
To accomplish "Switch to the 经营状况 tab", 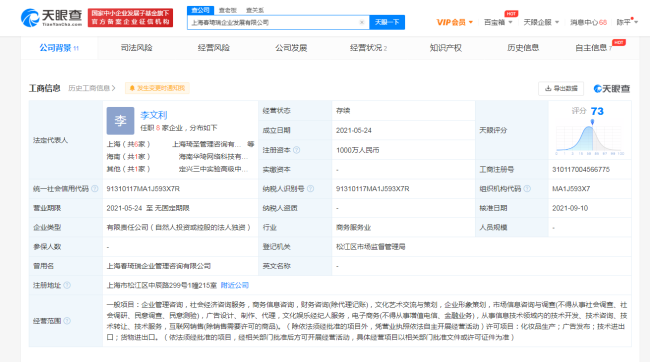I will (x=368, y=48).
